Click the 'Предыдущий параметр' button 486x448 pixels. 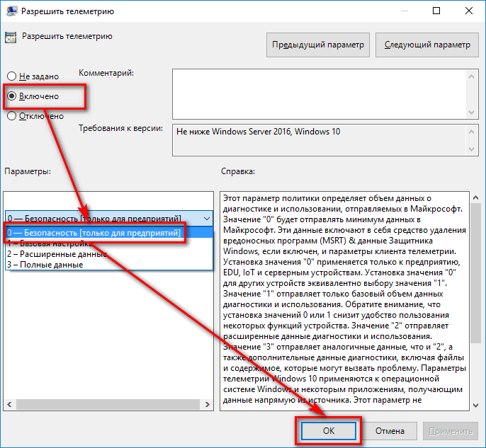pos(317,45)
